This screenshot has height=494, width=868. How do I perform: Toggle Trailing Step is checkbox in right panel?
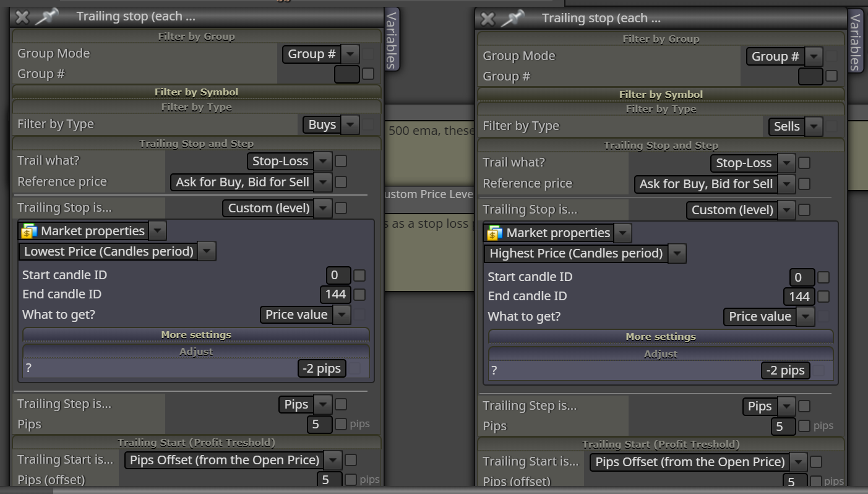point(804,407)
